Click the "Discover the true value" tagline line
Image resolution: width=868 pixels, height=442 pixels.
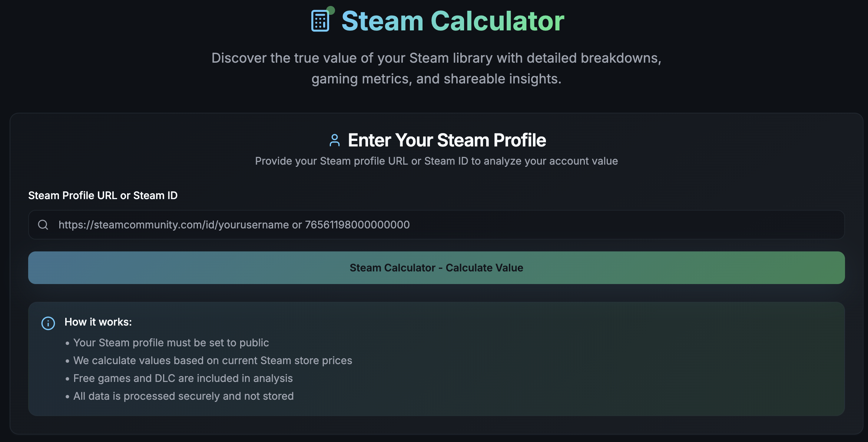[x=436, y=58]
